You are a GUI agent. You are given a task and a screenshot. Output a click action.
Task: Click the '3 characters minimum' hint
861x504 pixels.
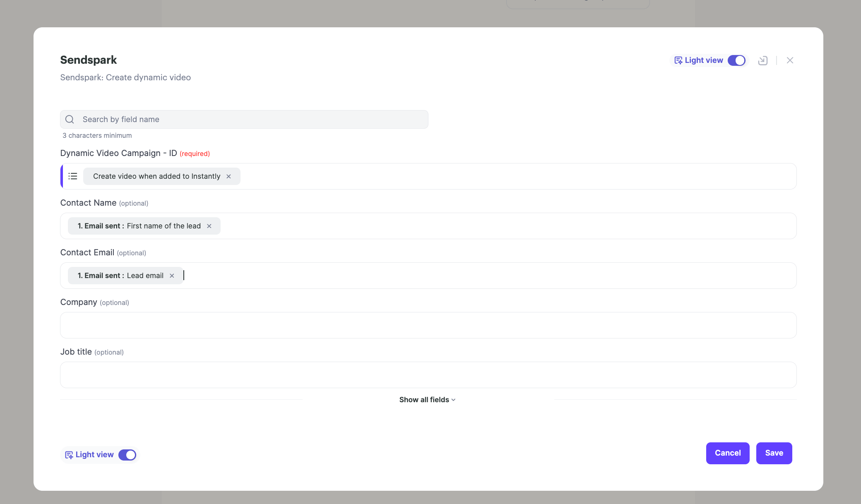point(97,136)
